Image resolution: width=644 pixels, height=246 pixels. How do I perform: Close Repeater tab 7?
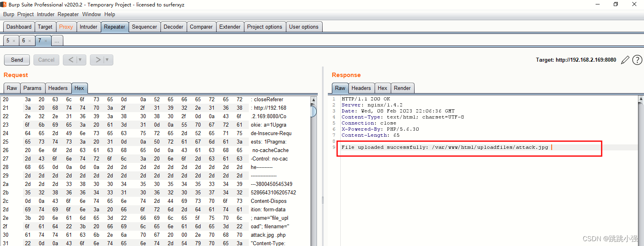[x=46, y=41]
